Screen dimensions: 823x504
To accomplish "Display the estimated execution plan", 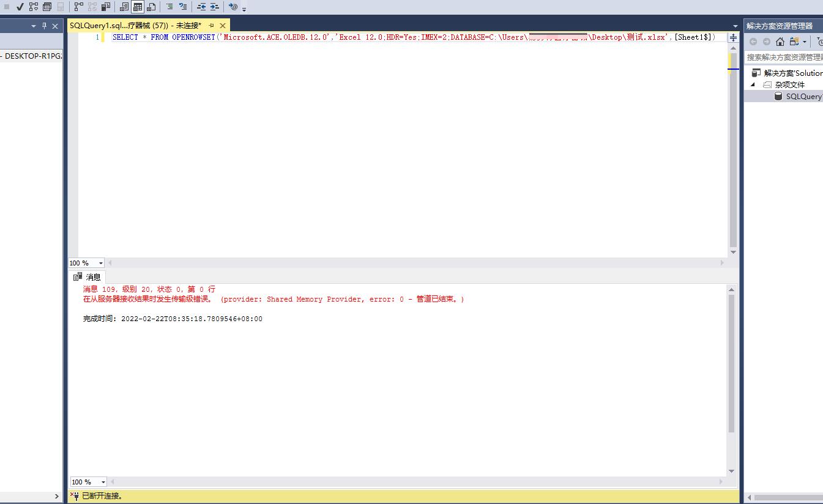I will (x=35, y=7).
